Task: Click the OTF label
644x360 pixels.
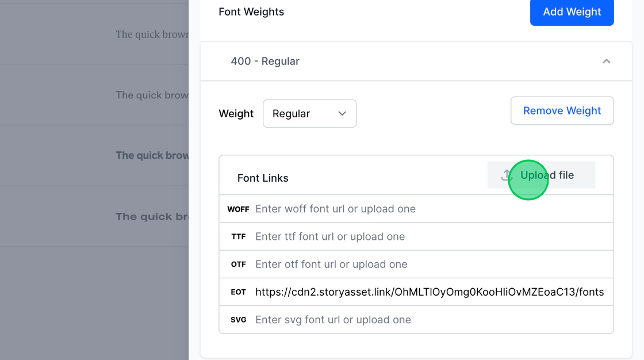Action: 238,264
